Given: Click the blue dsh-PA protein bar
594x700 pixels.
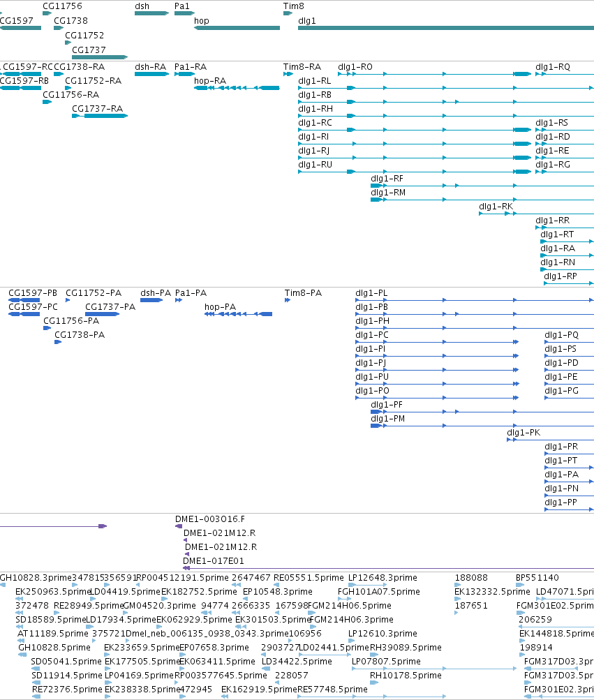Looking at the screenshot, I should click(151, 300).
